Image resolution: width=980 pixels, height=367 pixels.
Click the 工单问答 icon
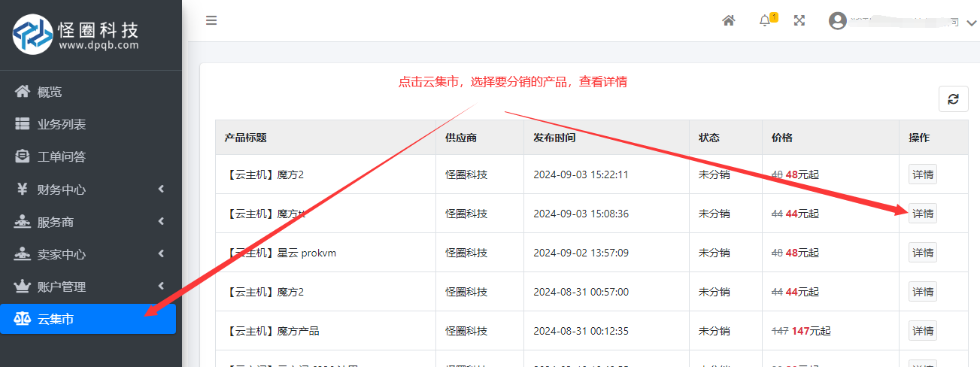pos(23,156)
